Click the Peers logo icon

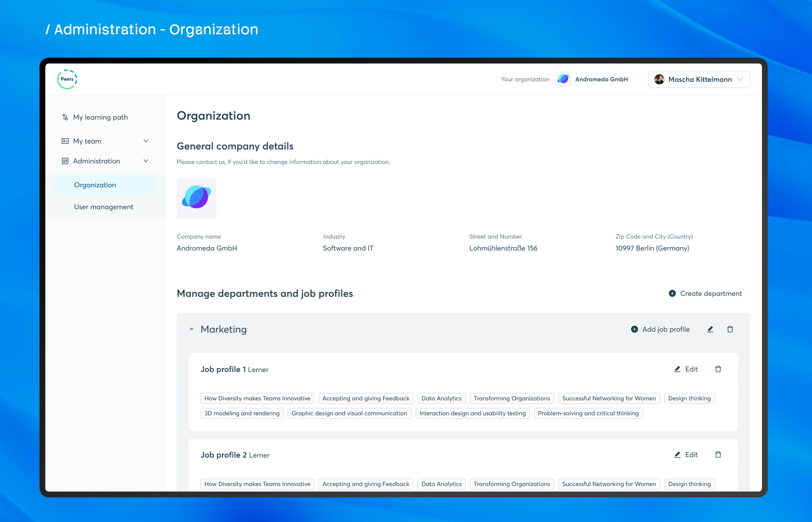click(x=67, y=79)
